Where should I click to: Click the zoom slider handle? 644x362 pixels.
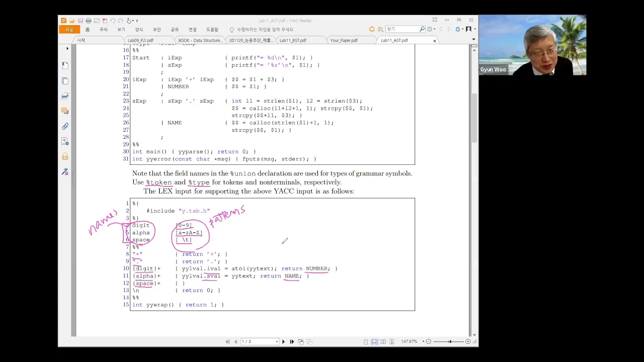tap(450, 342)
